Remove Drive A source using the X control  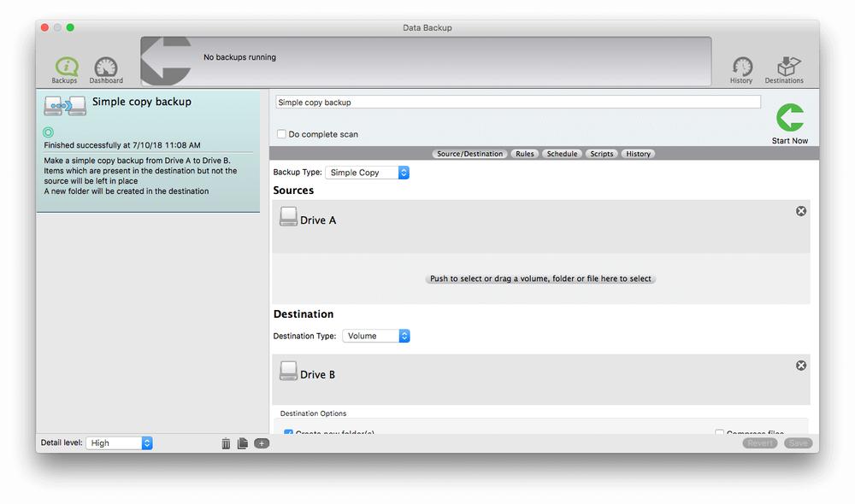point(800,210)
